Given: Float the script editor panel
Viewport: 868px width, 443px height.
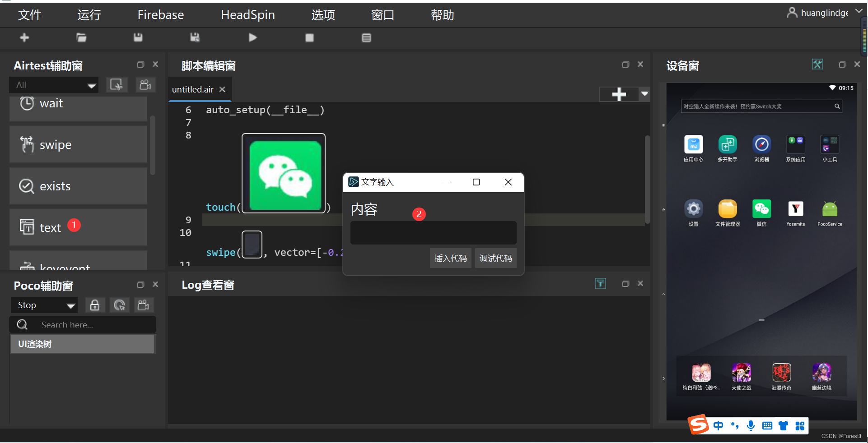Looking at the screenshot, I should click(x=625, y=65).
